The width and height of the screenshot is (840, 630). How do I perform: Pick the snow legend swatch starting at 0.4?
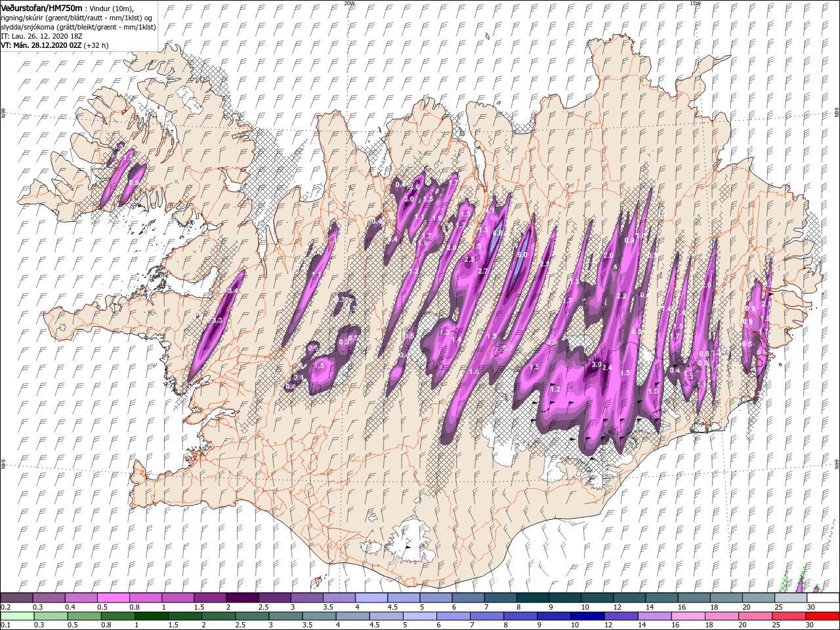(x=81, y=598)
